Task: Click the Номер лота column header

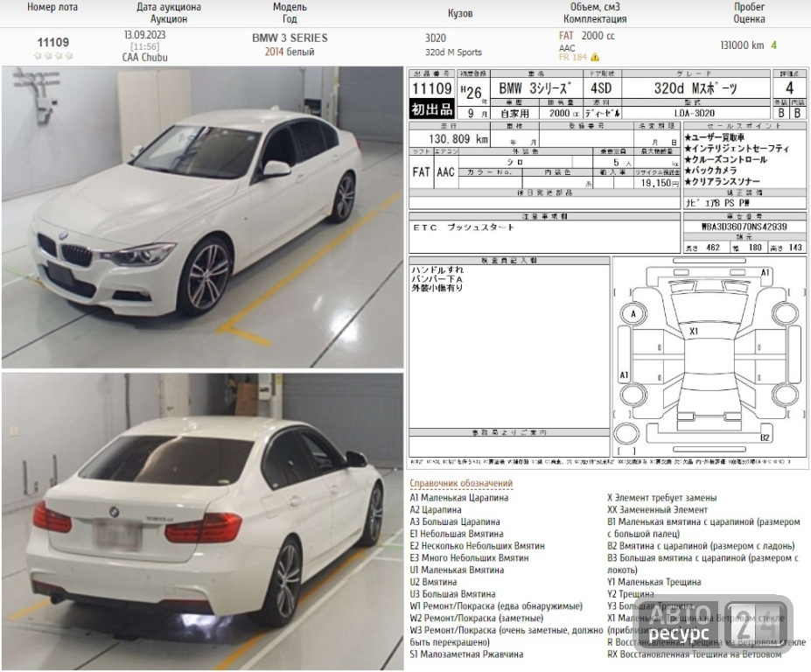Action: tap(52, 7)
